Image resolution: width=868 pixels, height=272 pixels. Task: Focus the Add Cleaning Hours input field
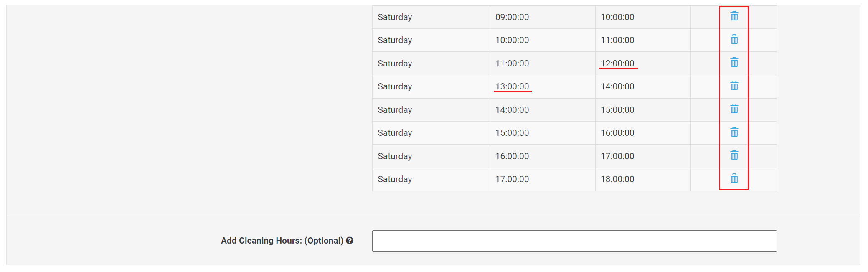point(574,241)
